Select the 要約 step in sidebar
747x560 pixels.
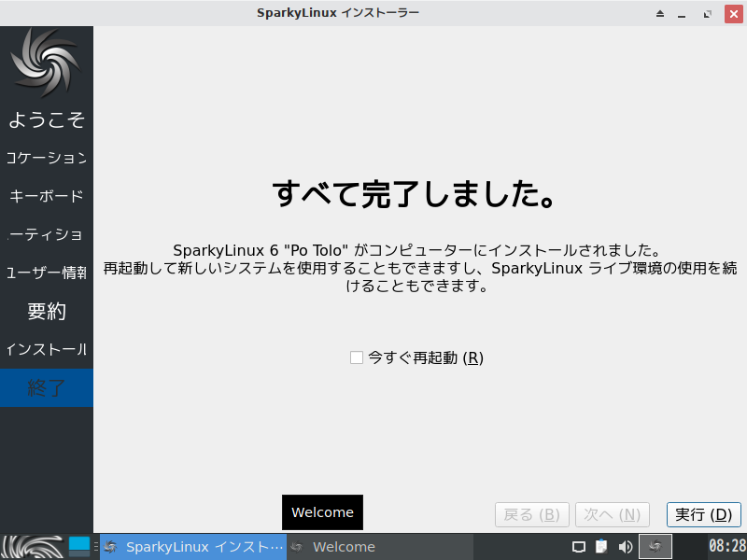(x=47, y=312)
